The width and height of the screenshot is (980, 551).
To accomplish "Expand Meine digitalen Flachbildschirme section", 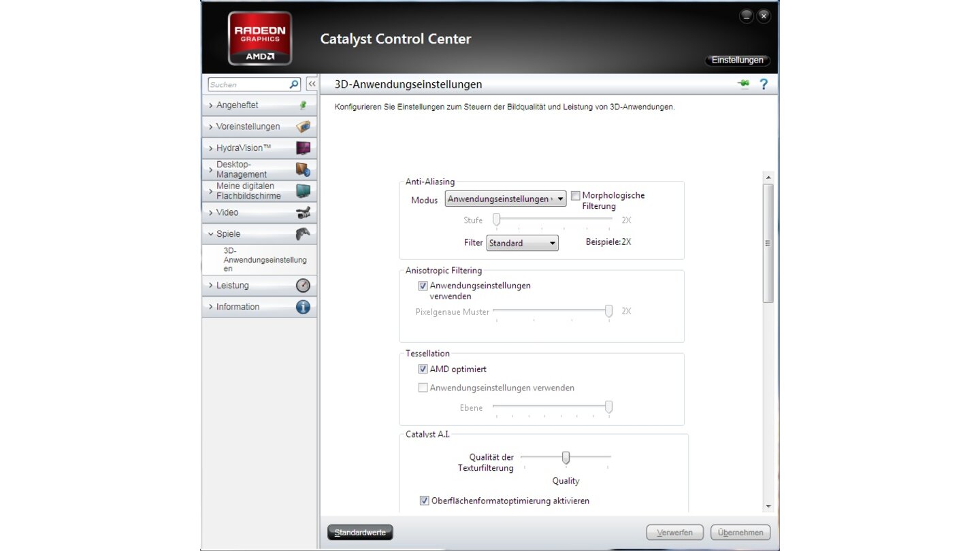I will 259,190.
